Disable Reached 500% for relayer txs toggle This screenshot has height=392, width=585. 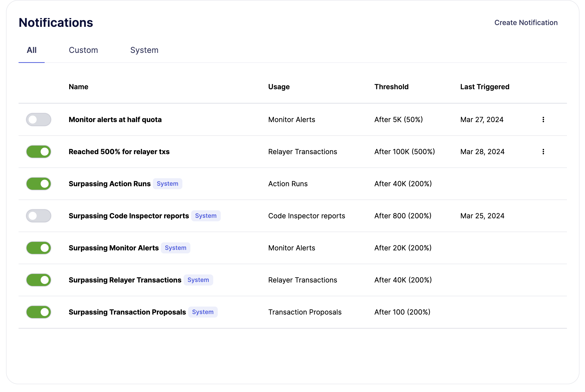[39, 152]
